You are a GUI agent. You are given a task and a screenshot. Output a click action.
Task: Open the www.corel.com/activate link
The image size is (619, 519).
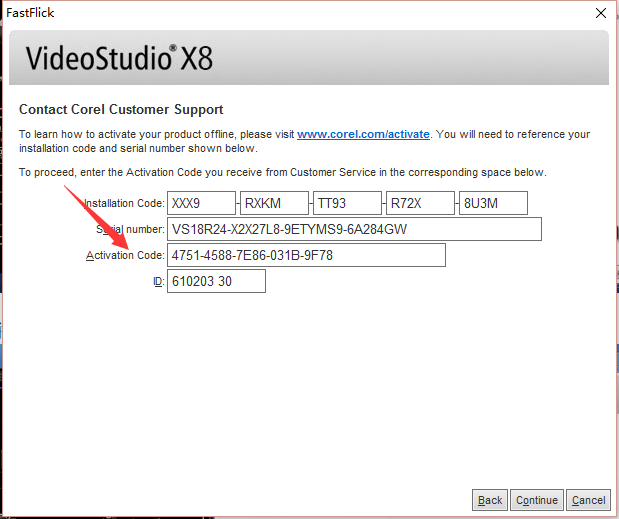point(363,134)
